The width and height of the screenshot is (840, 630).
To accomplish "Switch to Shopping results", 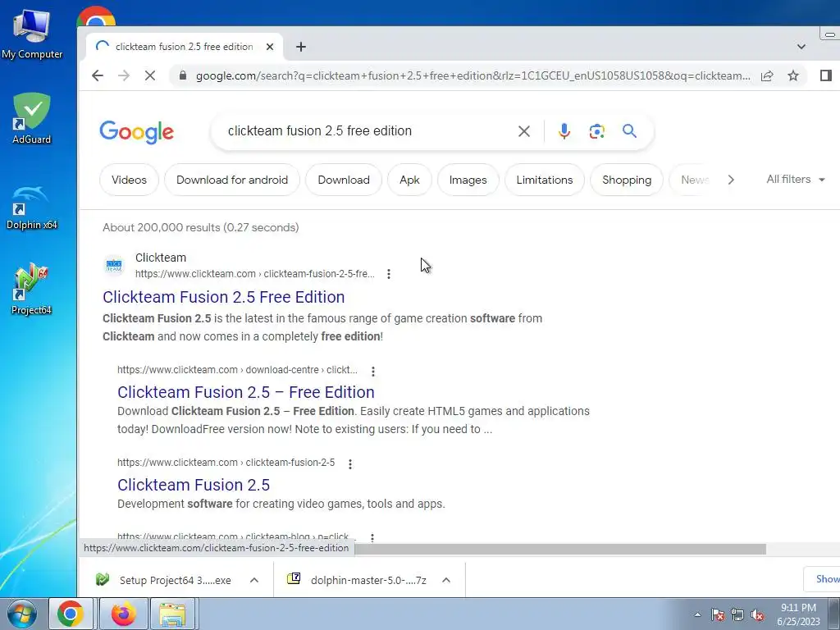I will click(x=626, y=180).
